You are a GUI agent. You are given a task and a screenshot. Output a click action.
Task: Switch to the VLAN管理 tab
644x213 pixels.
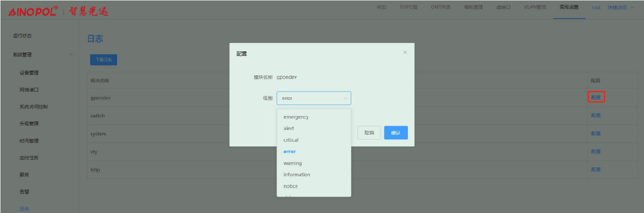(534, 7)
